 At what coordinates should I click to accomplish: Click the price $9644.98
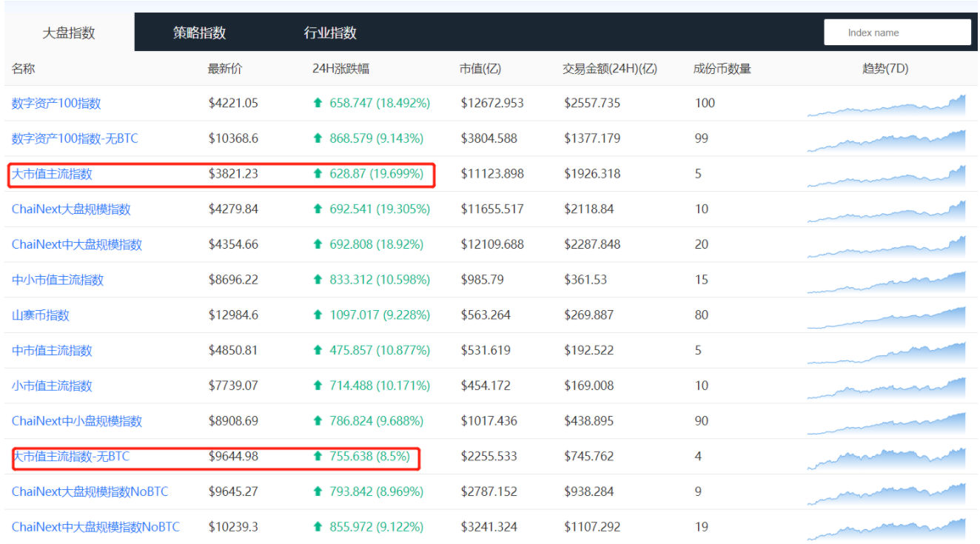pos(233,457)
